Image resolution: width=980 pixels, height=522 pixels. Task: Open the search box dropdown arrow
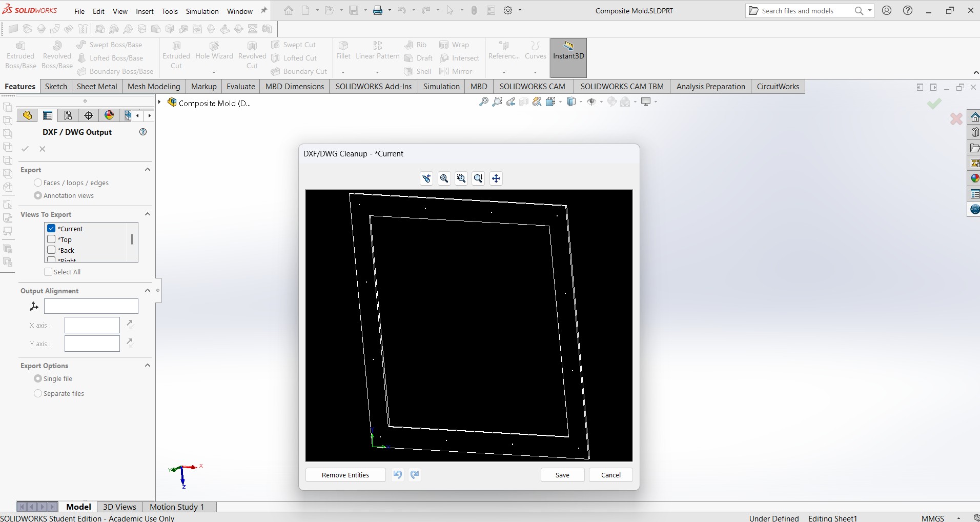870,10
